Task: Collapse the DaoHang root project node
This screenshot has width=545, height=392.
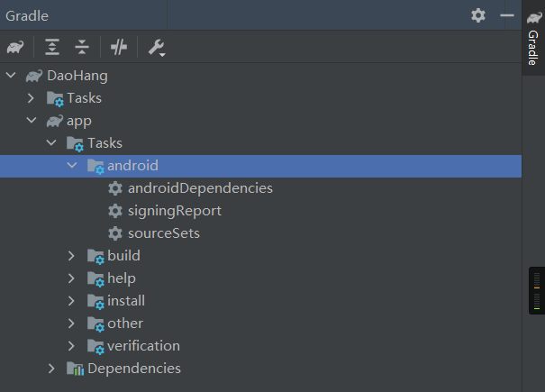Action: click(11, 76)
